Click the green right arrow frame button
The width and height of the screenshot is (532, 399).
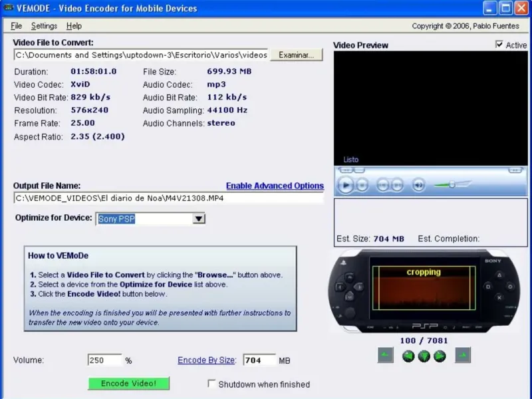click(440, 356)
